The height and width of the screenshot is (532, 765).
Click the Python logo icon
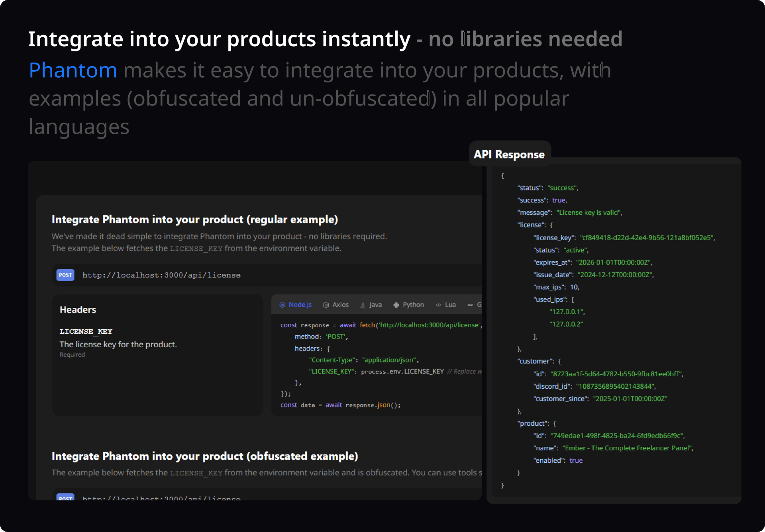tap(396, 305)
